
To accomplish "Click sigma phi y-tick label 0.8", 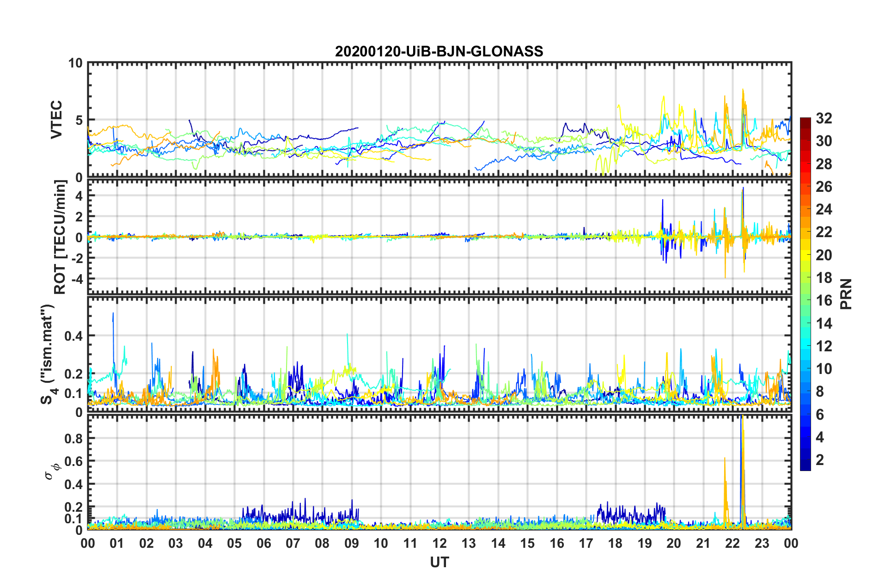I will tap(73, 438).
